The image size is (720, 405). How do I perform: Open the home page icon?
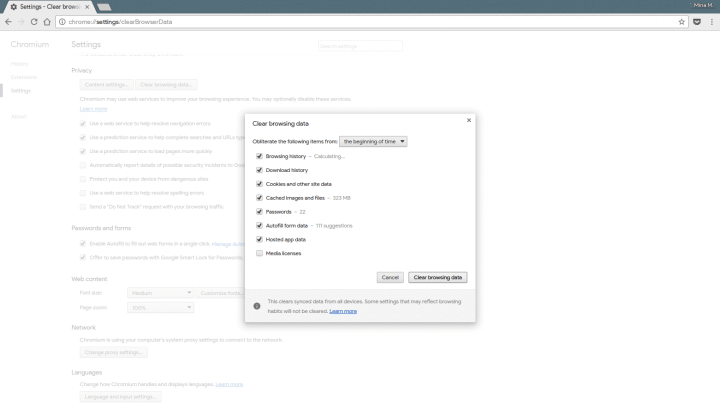coord(47,22)
